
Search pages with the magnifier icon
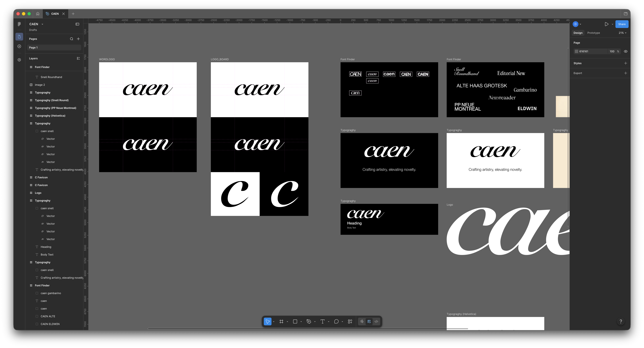click(71, 39)
